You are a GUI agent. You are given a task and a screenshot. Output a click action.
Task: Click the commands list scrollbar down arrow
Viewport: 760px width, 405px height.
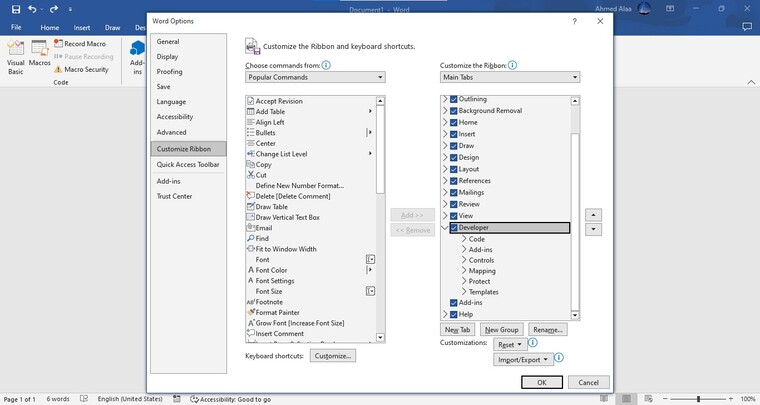click(x=380, y=337)
